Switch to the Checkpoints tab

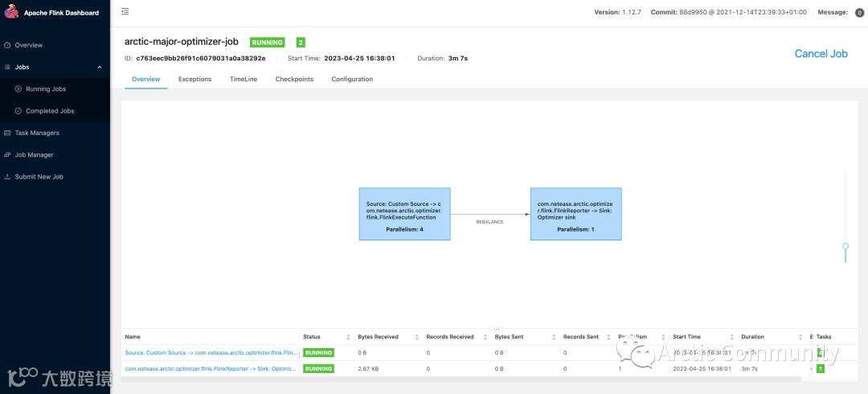(294, 80)
